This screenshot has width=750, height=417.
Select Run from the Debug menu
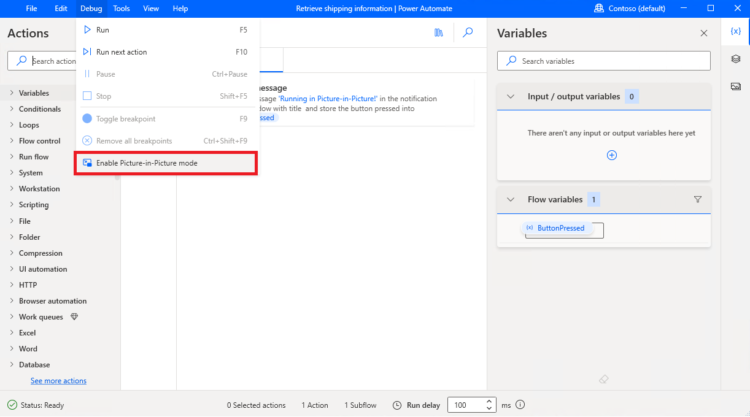166,30
